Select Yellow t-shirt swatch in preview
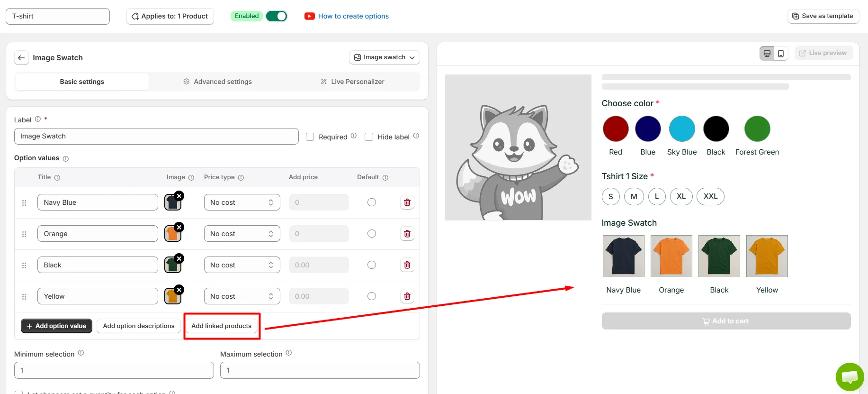The height and width of the screenshot is (394, 868). click(767, 256)
